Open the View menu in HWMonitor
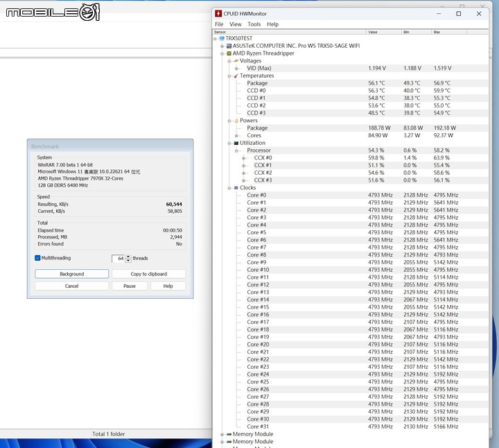 (x=235, y=24)
